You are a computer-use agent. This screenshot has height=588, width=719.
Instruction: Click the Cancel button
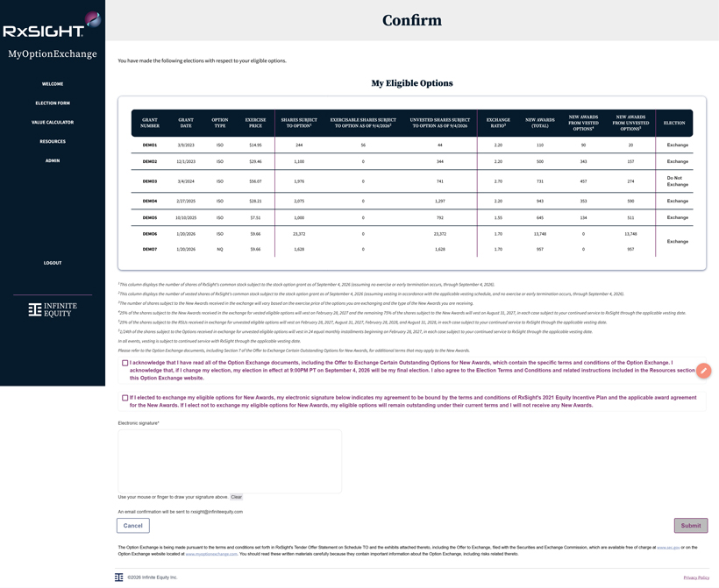click(133, 526)
